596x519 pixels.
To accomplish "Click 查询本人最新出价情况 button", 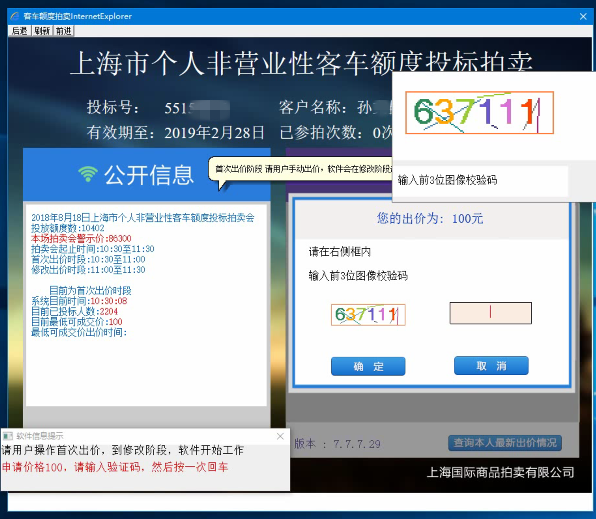I will coord(505,443).
